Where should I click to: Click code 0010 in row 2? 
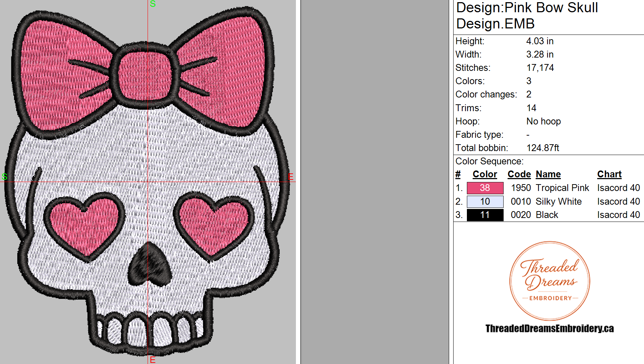[x=521, y=201]
